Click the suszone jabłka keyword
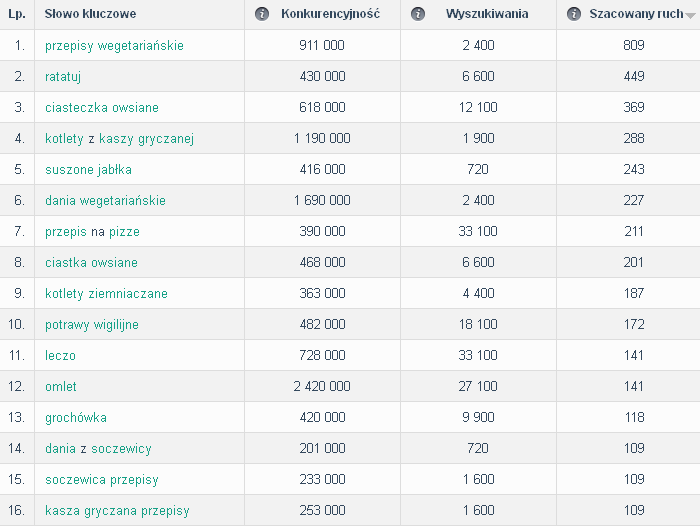700x526 pixels. click(88, 170)
